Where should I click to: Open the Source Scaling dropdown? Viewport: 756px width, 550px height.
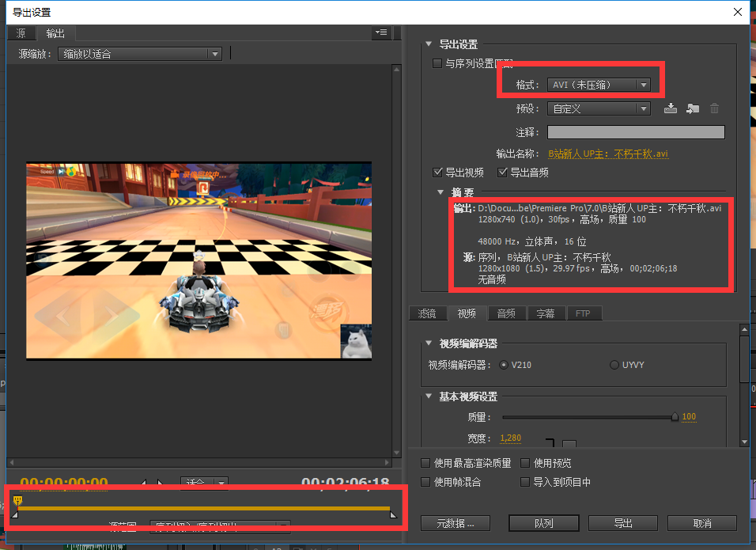click(x=140, y=54)
